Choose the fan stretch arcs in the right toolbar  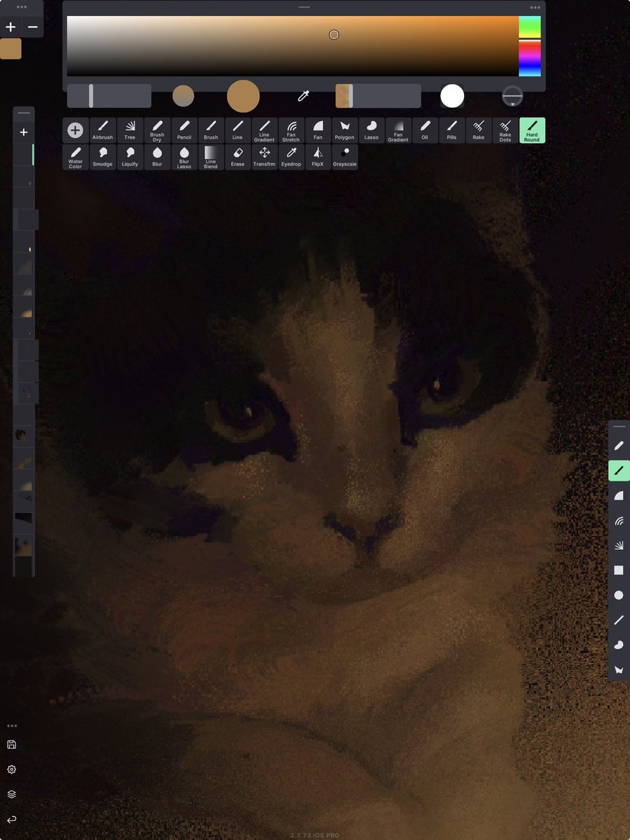(619, 521)
